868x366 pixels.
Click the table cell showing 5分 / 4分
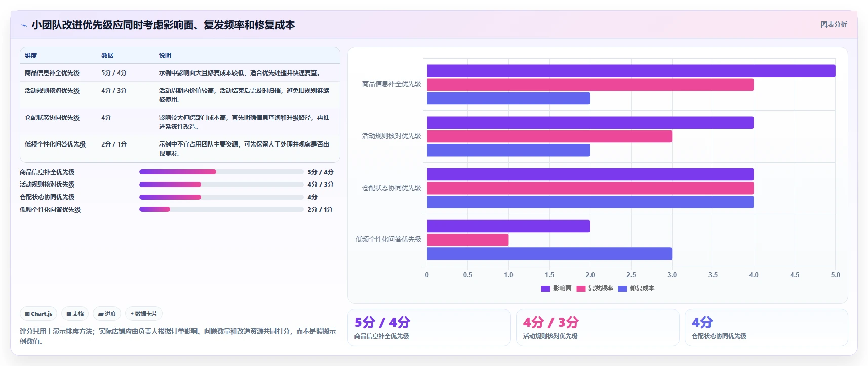pyautogui.click(x=114, y=73)
